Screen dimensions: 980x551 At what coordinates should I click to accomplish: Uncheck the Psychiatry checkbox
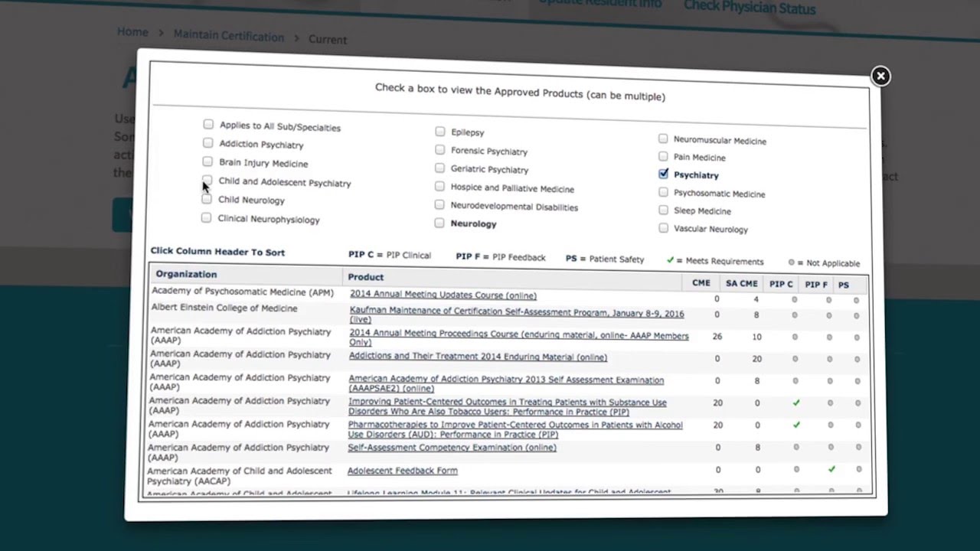(x=663, y=174)
